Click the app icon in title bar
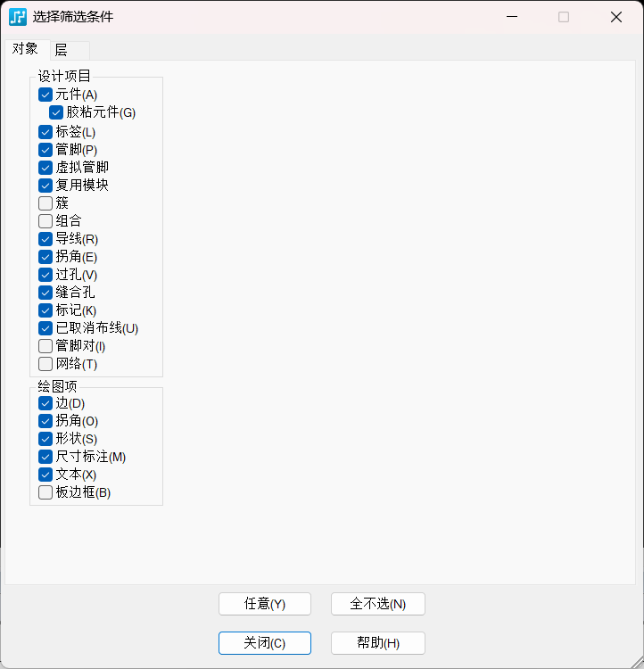644x669 pixels. [x=18, y=17]
